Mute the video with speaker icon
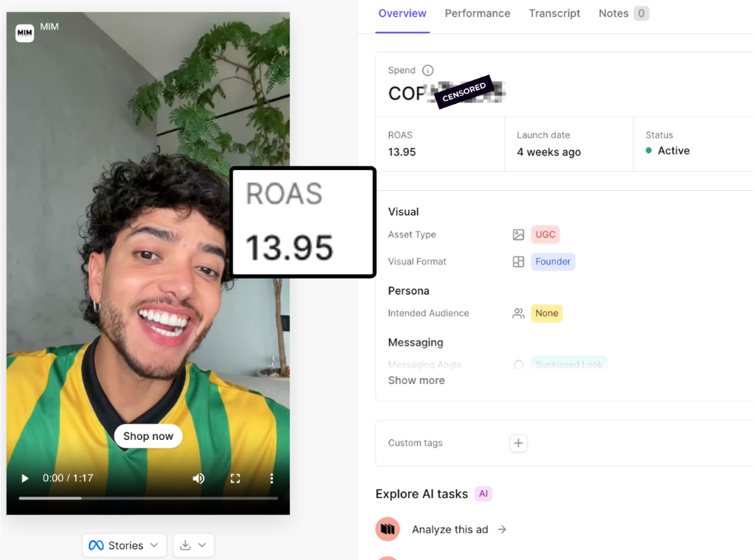 pyautogui.click(x=198, y=478)
